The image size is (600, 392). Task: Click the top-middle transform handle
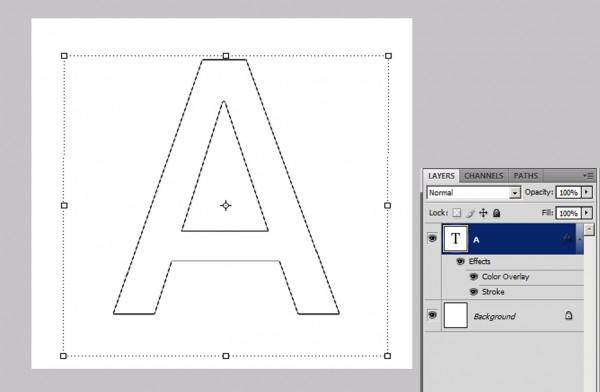[226, 56]
